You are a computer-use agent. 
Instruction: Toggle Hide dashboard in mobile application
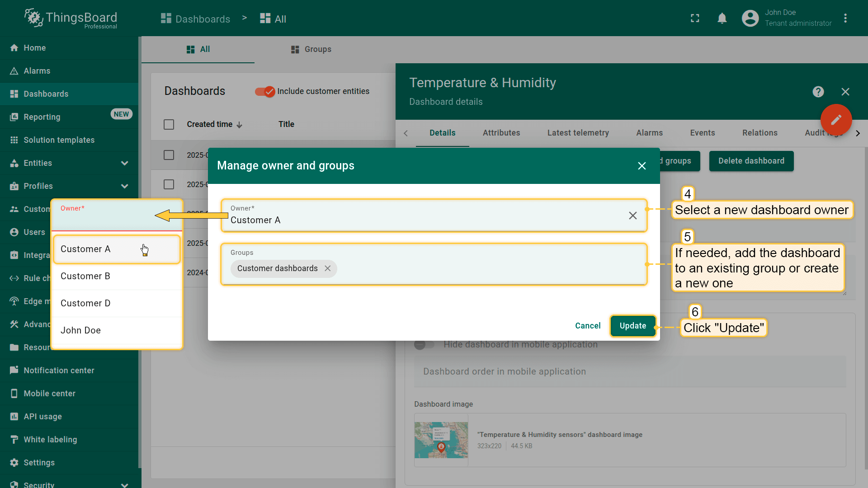click(x=424, y=345)
